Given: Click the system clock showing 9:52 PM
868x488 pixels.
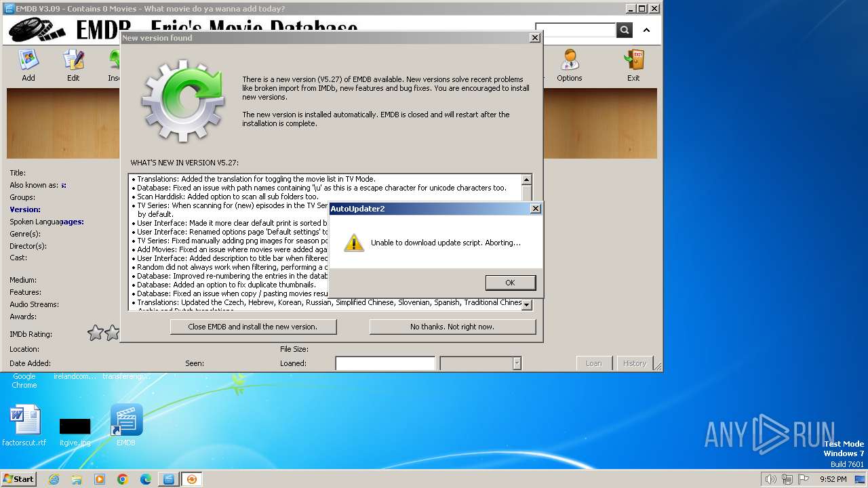Looking at the screenshot, I should [833, 479].
